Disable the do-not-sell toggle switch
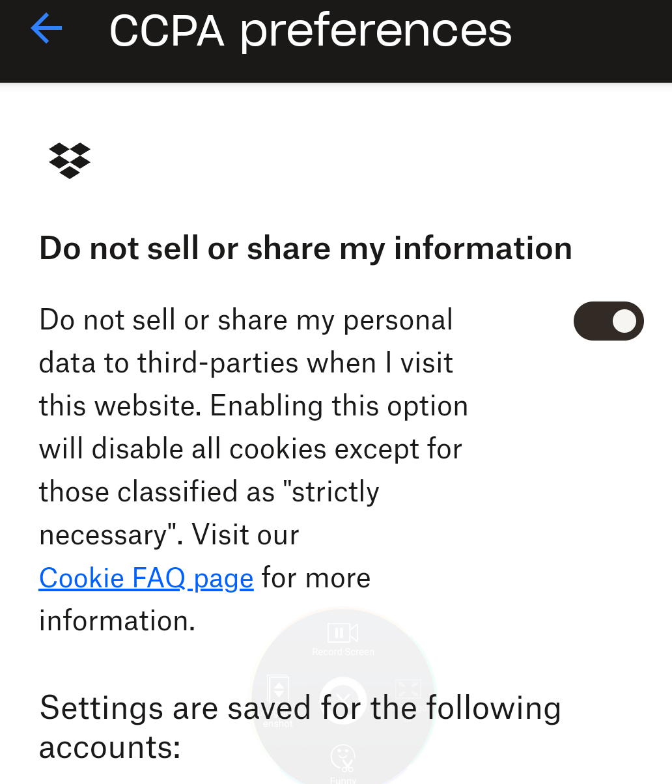672x784 pixels. tap(608, 321)
